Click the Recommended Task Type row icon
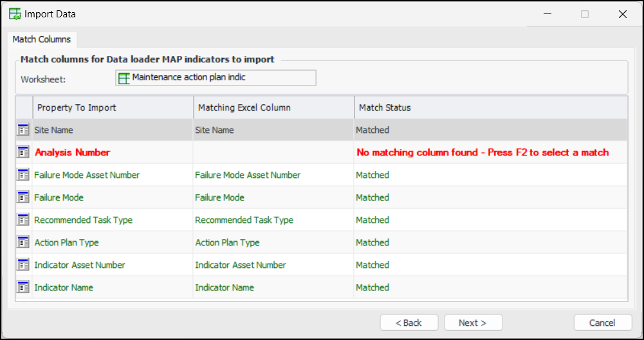 coord(24,220)
